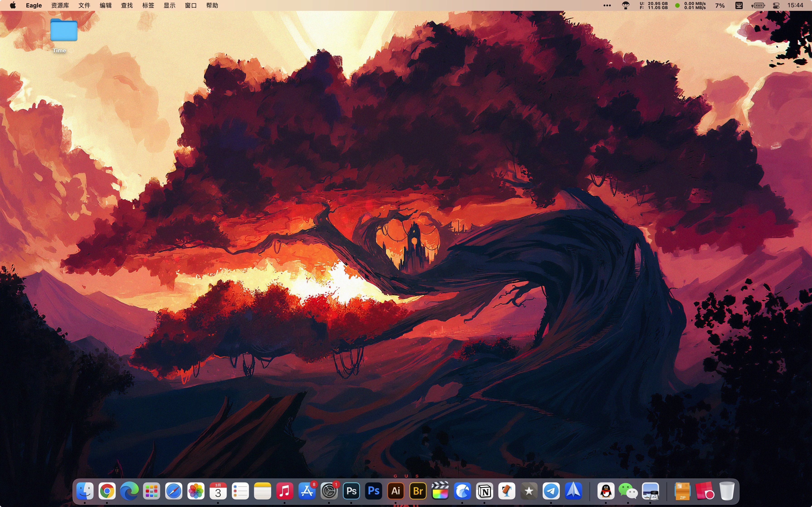Open the App Store showing 8 updates
The image size is (812, 507).
coord(307,491)
